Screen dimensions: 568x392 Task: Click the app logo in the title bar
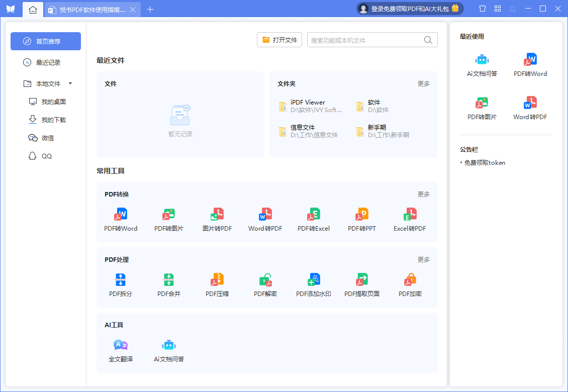tap(11, 9)
